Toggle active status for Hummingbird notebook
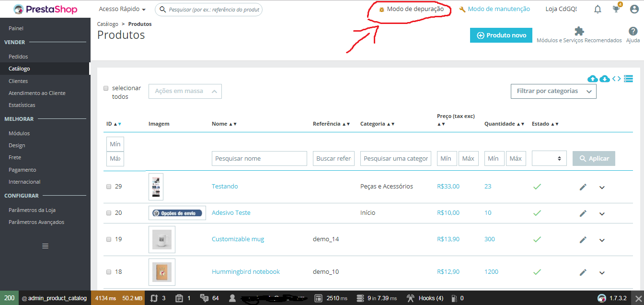The height and width of the screenshot is (305, 644). point(537,272)
